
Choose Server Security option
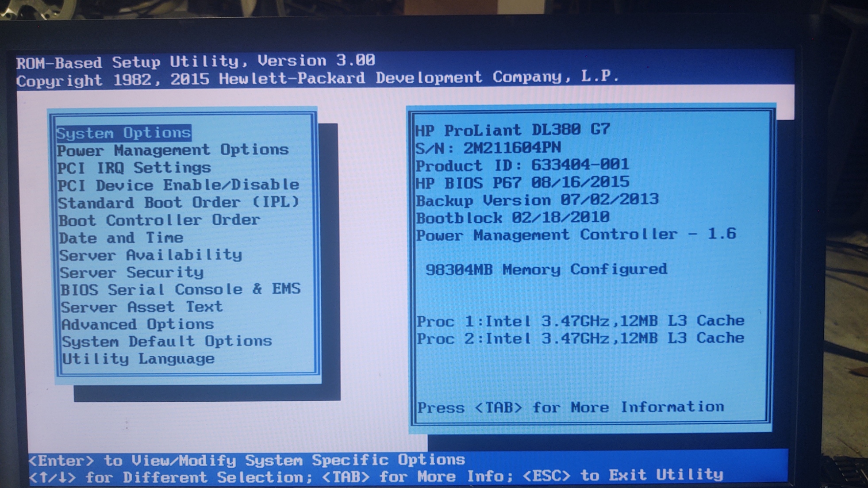coord(132,272)
